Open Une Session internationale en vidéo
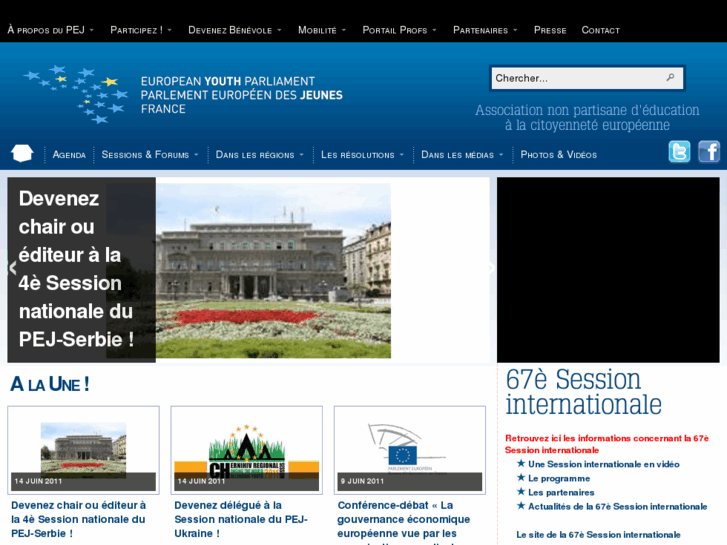The image size is (727, 545). 604,464
